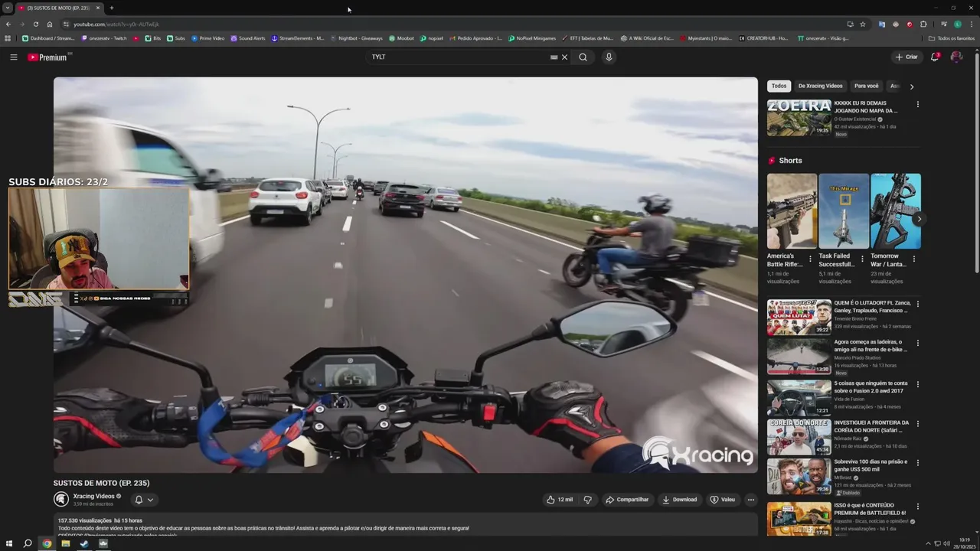This screenshot has height=551, width=980.
Task: Open Windows Start menu
Action: pyautogui.click(x=9, y=543)
